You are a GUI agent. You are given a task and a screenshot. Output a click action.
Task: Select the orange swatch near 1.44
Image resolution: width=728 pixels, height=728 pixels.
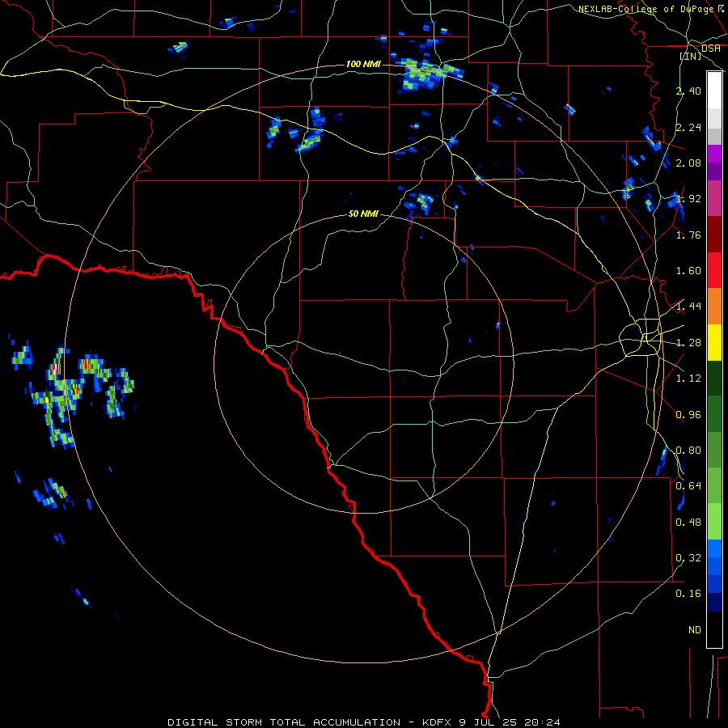[x=714, y=307]
